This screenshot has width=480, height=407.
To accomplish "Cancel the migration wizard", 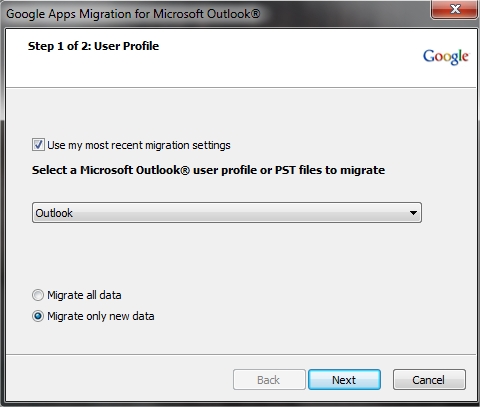I will (429, 380).
